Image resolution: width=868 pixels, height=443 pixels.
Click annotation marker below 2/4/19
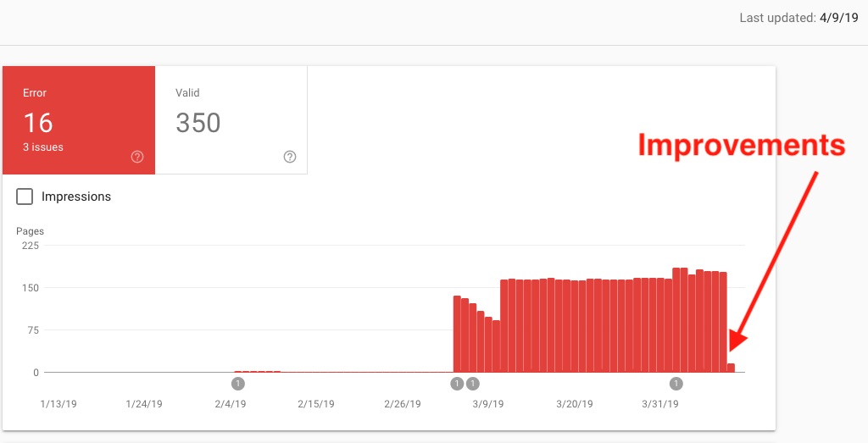[x=238, y=383]
